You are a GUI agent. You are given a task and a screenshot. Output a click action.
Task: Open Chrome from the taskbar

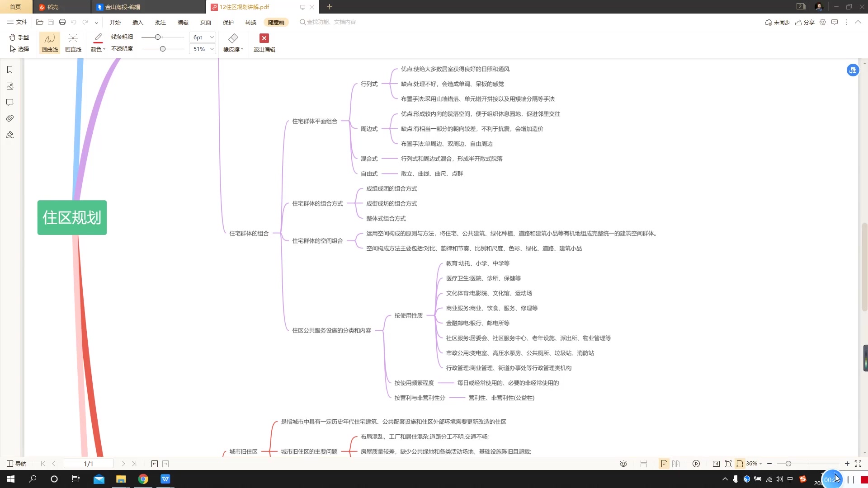coord(143,479)
